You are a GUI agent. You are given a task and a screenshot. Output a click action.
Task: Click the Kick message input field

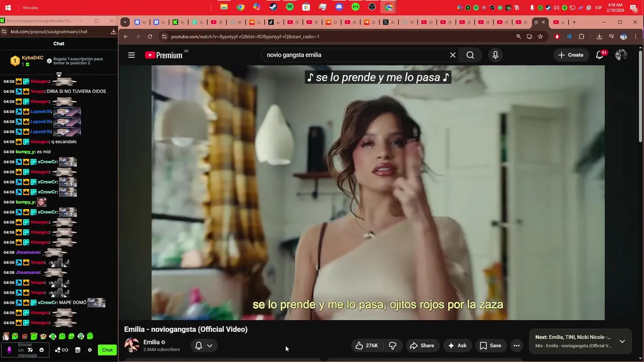click(25, 350)
